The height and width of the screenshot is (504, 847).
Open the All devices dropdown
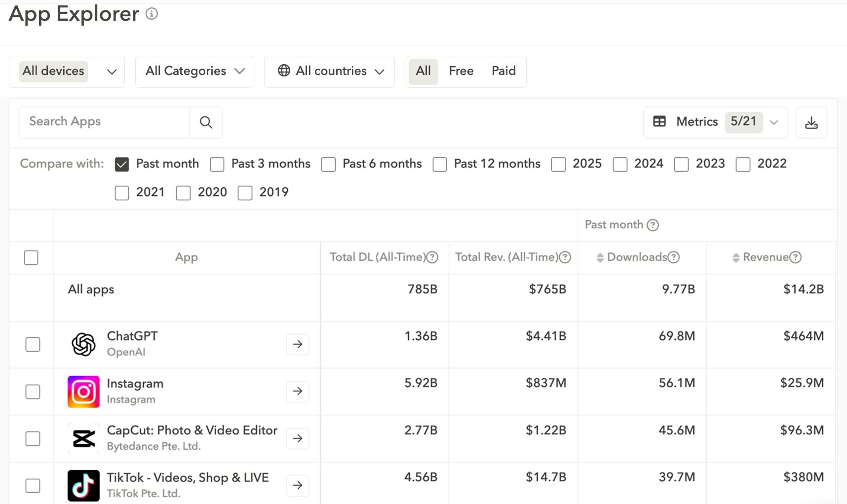coord(67,71)
